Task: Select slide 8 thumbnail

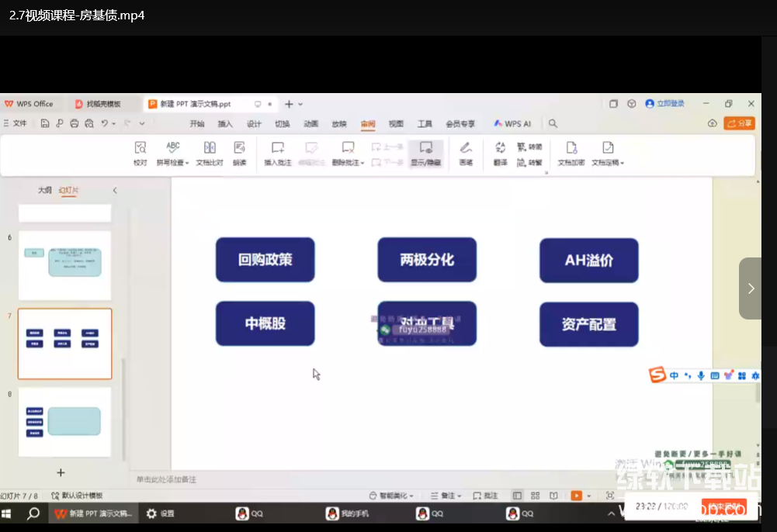Action: pos(64,422)
